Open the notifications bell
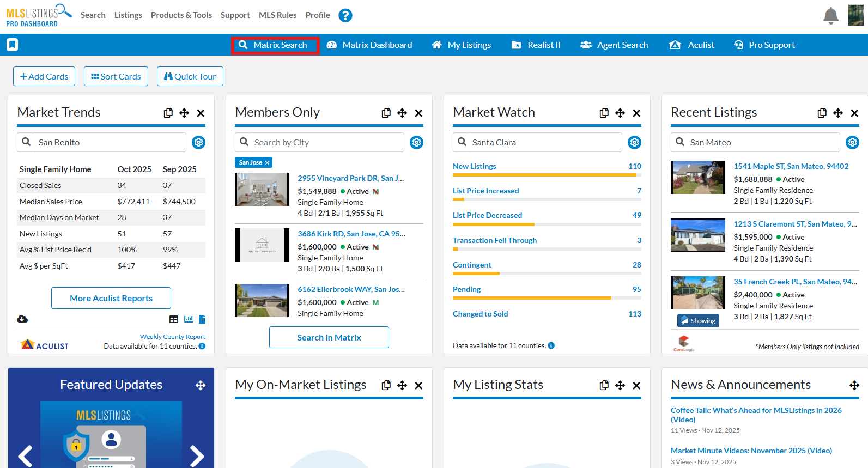The image size is (868, 468). click(830, 16)
